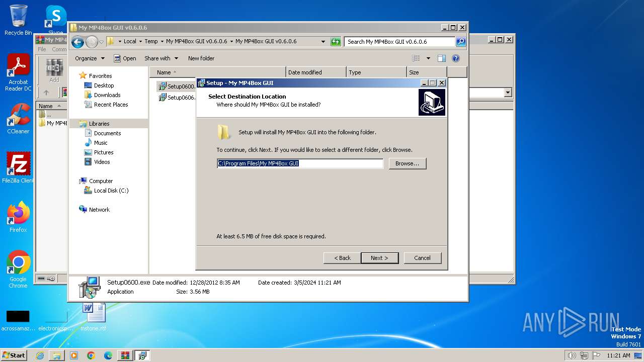The width and height of the screenshot is (644, 362).
Task: Select Local in the address breadcrumb
Action: [130, 42]
